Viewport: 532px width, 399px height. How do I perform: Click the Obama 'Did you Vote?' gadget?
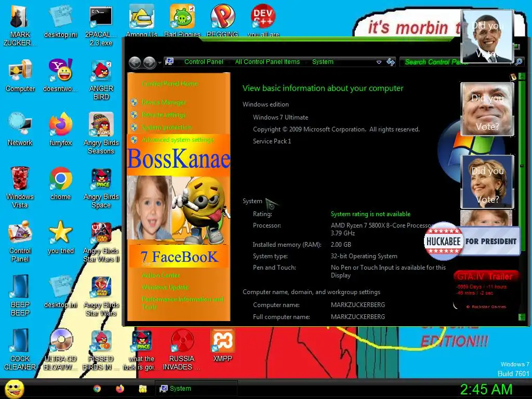click(487, 36)
